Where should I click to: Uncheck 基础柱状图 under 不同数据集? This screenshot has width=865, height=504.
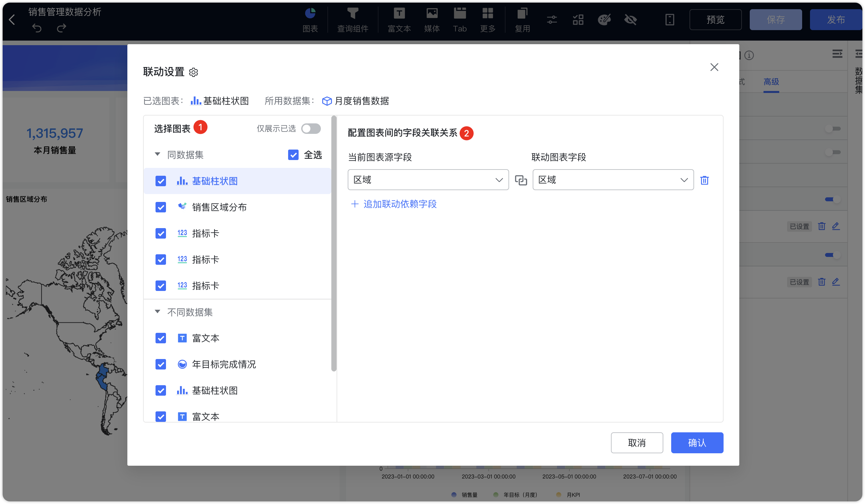point(160,390)
